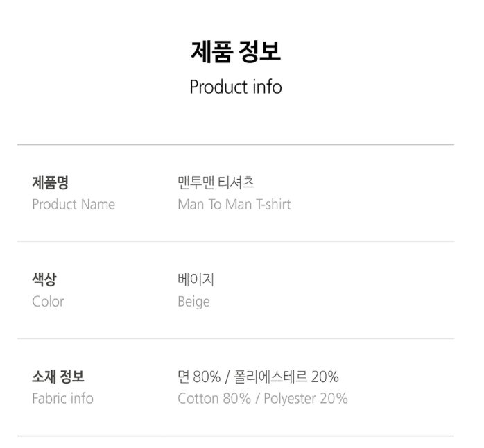
Task: Click the 'Color' label
Action: 48,302
